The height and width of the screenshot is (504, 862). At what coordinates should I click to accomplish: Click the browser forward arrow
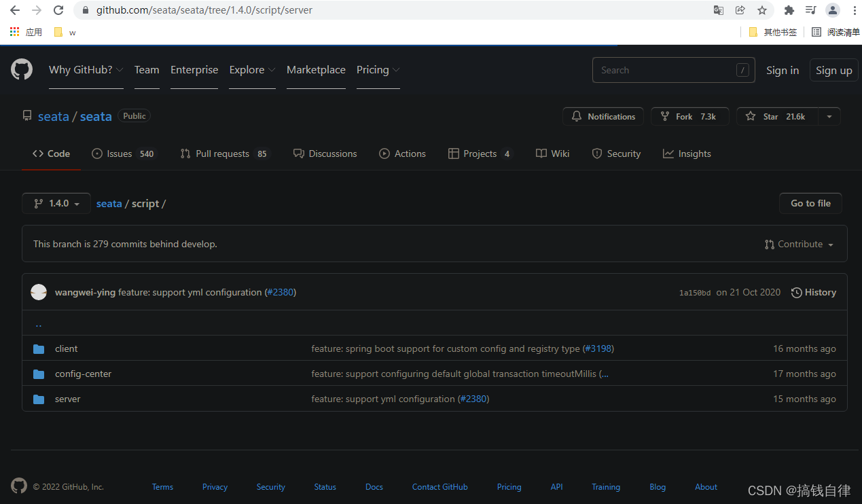[x=37, y=10]
